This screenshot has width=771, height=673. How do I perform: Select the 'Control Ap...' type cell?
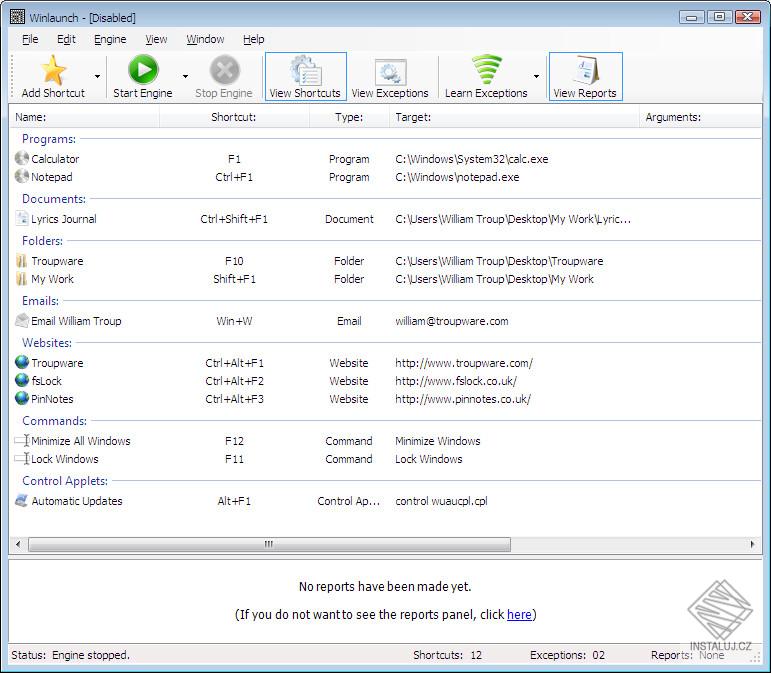(x=349, y=501)
